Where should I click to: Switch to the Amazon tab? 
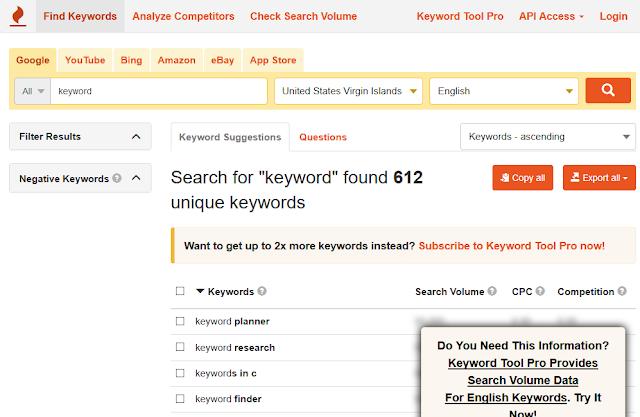[x=177, y=60]
